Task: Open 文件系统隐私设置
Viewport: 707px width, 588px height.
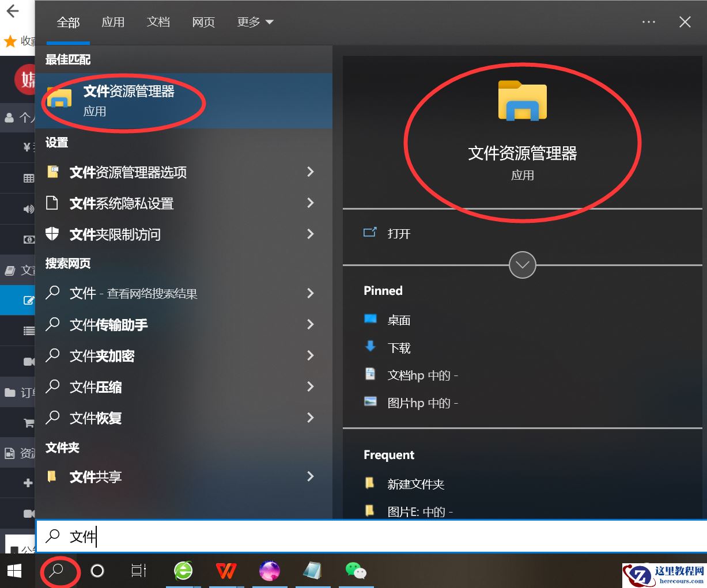Action: click(x=121, y=203)
